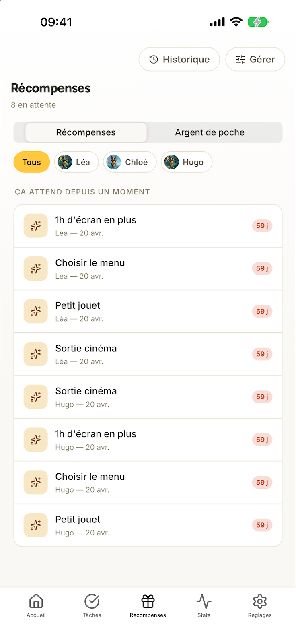Open Hugo's Choisir le menu reward

click(148, 482)
